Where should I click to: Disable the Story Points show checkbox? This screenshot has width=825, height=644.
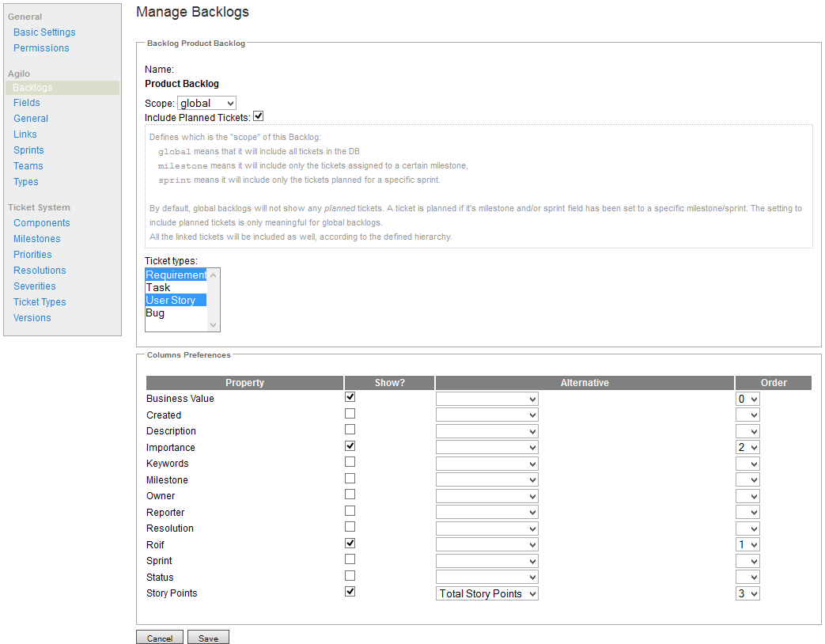(x=350, y=592)
